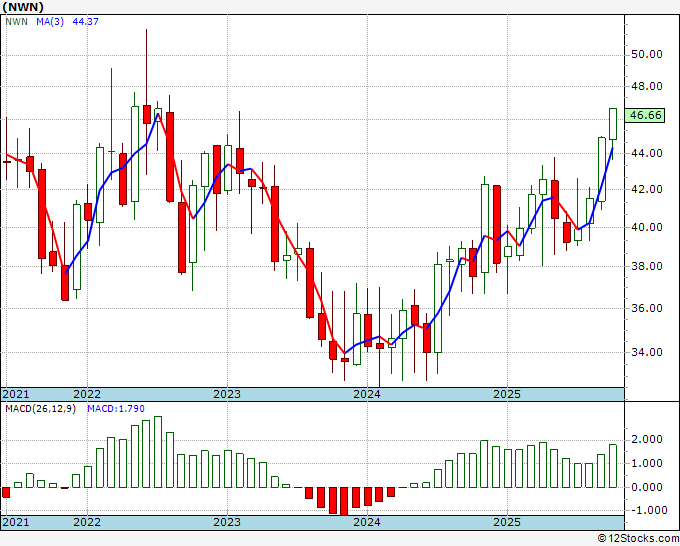Click the 50.00 price axis label
Image resolution: width=680 pixels, height=546 pixels.
pos(647,54)
